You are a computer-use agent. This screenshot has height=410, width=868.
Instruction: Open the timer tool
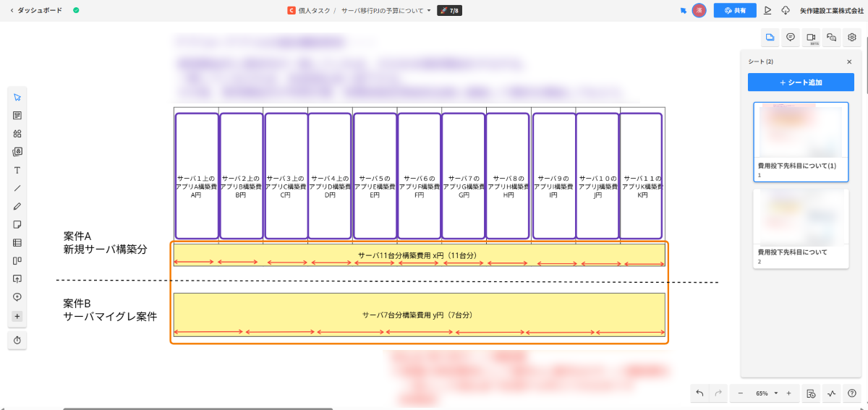pos(17,339)
